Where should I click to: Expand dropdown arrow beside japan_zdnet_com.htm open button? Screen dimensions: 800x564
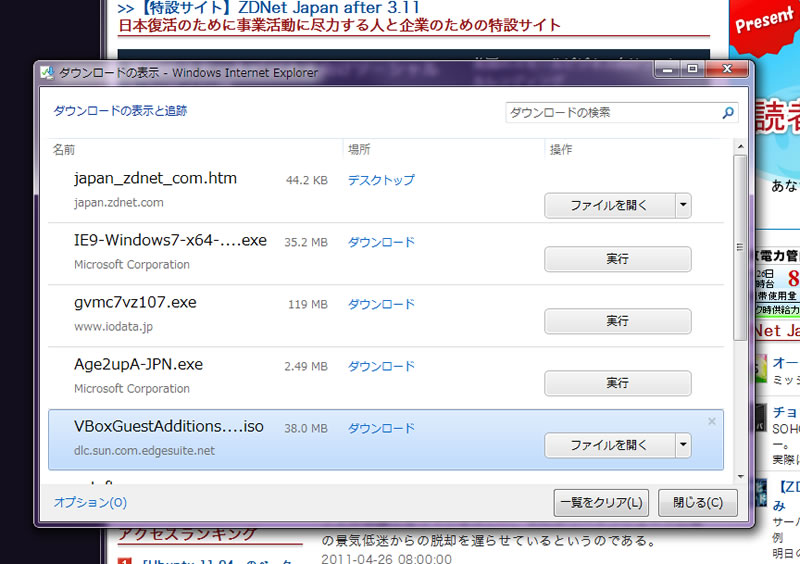click(683, 206)
